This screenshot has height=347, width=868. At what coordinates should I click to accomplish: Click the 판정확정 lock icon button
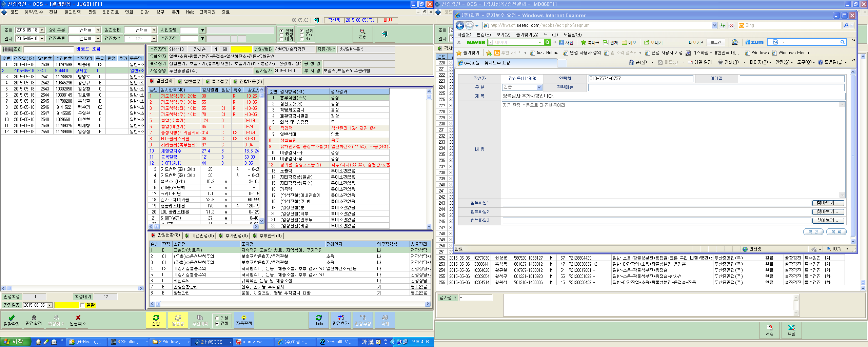pos(34,320)
